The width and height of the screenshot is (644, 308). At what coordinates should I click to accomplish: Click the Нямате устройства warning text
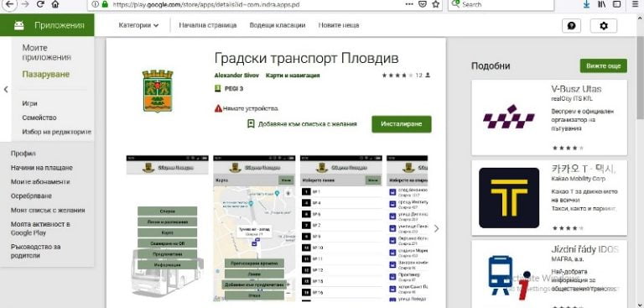click(x=251, y=108)
